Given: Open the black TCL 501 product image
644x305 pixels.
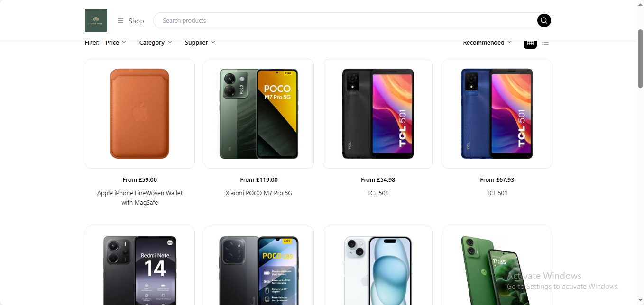Looking at the screenshot, I should (x=378, y=114).
